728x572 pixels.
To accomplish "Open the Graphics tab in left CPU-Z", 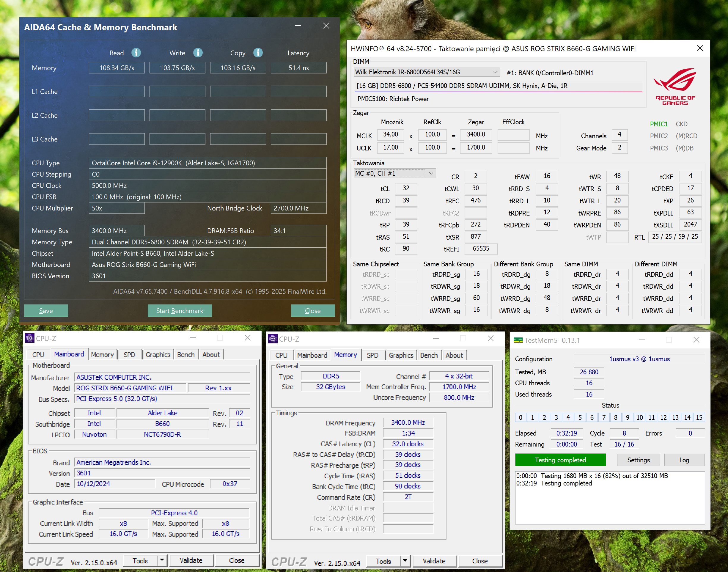I will [158, 355].
